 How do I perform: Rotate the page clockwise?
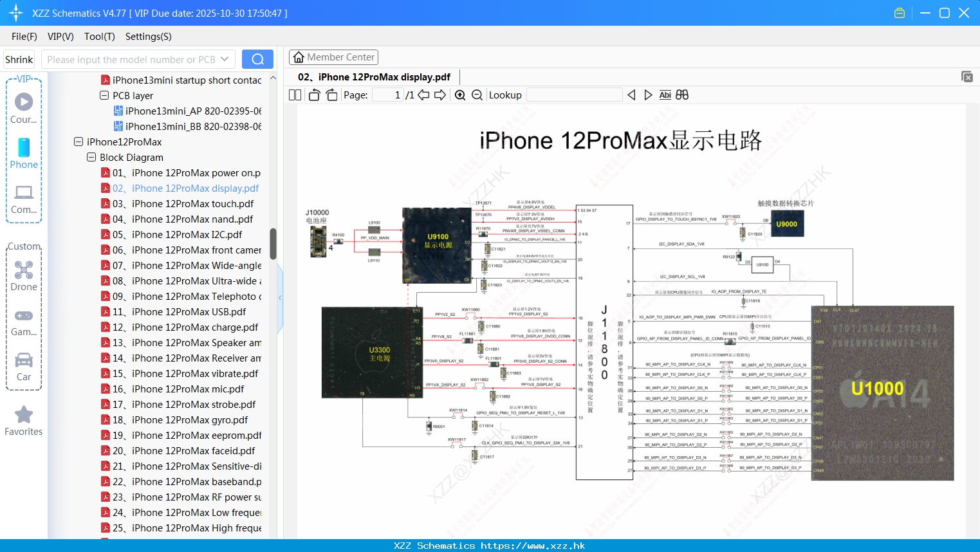[331, 95]
